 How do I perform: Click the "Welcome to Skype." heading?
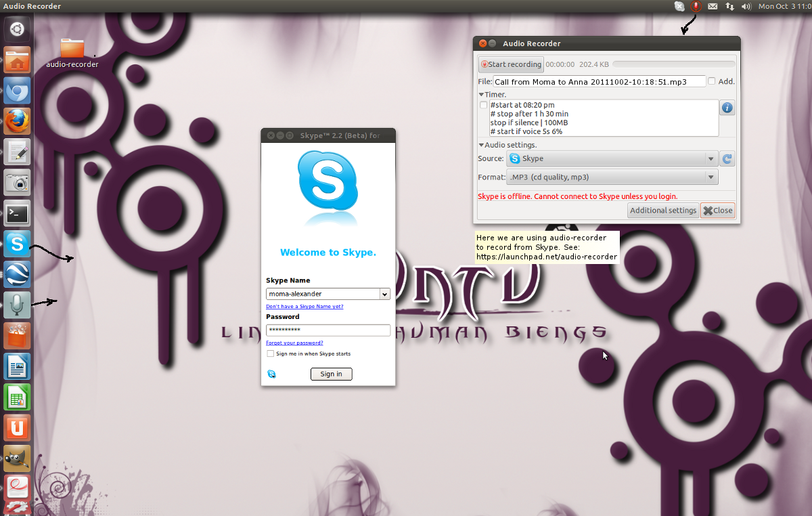tap(328, 253)
